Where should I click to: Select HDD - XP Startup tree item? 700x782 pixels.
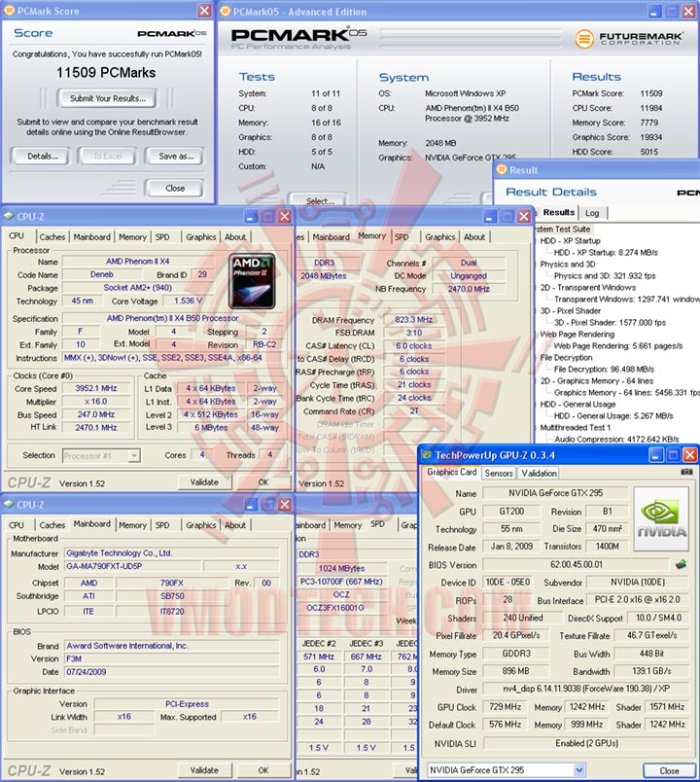(x=571, y=241)
